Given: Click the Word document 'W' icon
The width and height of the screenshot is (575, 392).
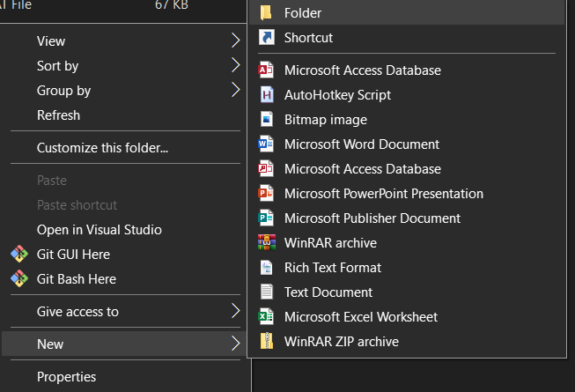Looking at the screenshot, I should click(266, 144).
